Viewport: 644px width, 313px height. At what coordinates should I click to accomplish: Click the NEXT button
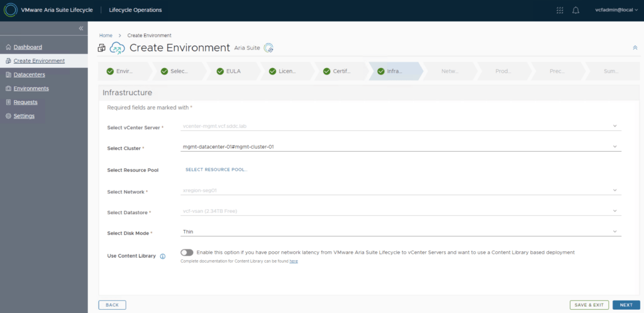pos(626,305)
